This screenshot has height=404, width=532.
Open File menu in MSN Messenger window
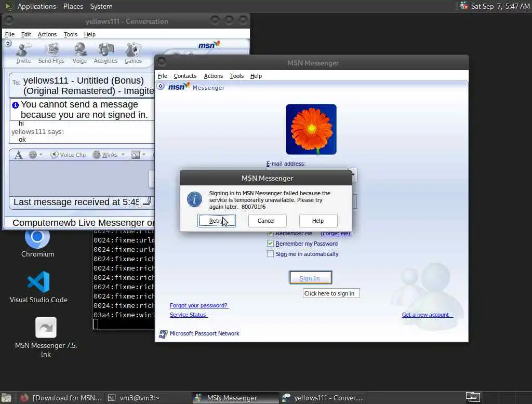[163, 76]
